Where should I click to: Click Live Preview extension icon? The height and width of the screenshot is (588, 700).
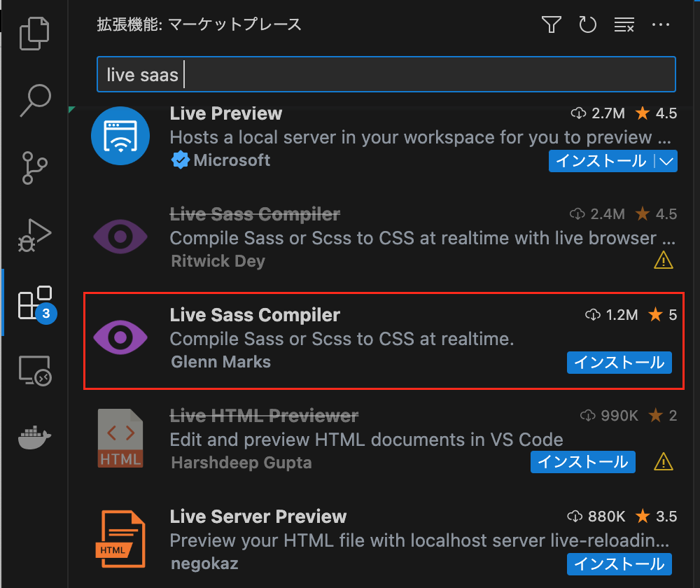pos(120,136)
